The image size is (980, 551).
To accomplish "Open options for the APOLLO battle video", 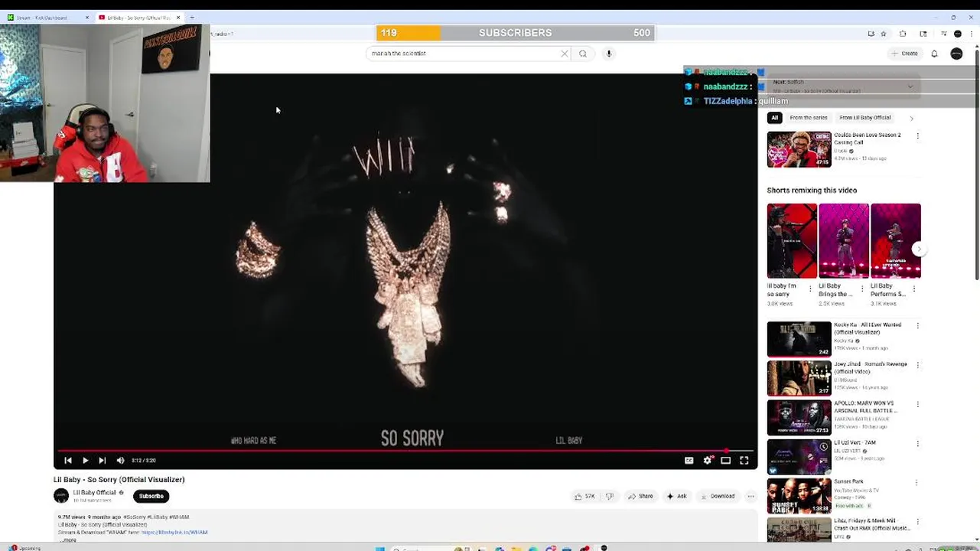I will [x=917, y=404].
